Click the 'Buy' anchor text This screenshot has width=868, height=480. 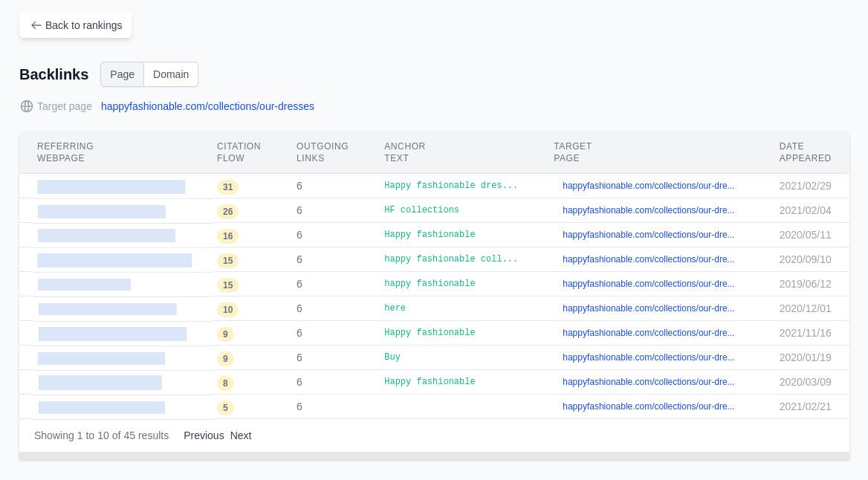[x=392, y=357]
